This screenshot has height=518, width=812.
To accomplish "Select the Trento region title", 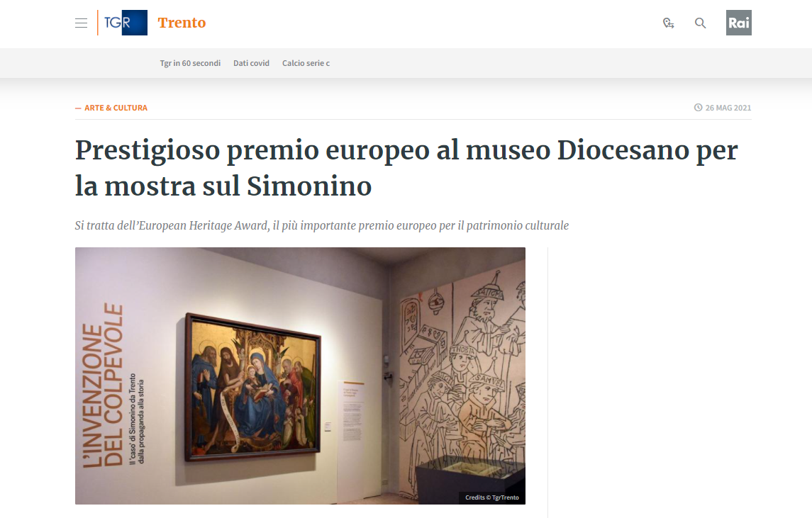I will (182, 23).
